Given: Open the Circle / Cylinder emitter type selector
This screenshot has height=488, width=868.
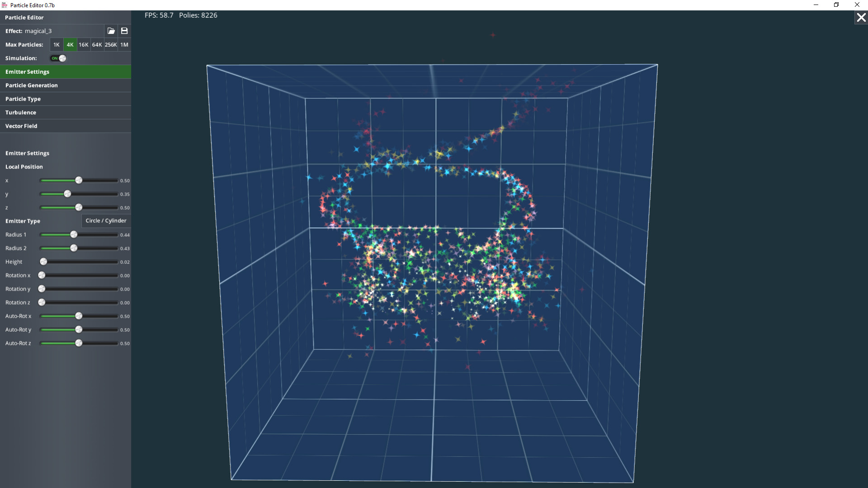Looking at the screenshot, I should 105,221.
